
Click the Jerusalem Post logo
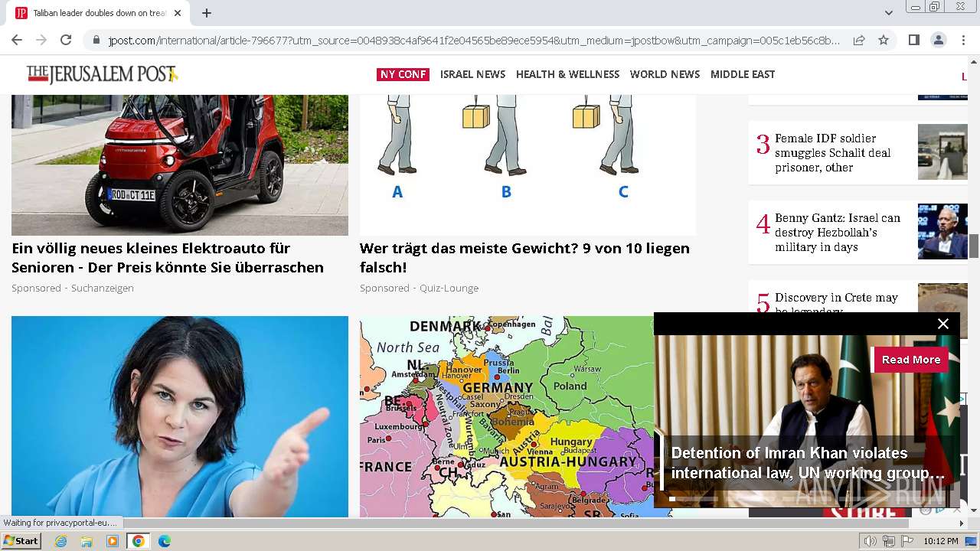coord(102,74)
